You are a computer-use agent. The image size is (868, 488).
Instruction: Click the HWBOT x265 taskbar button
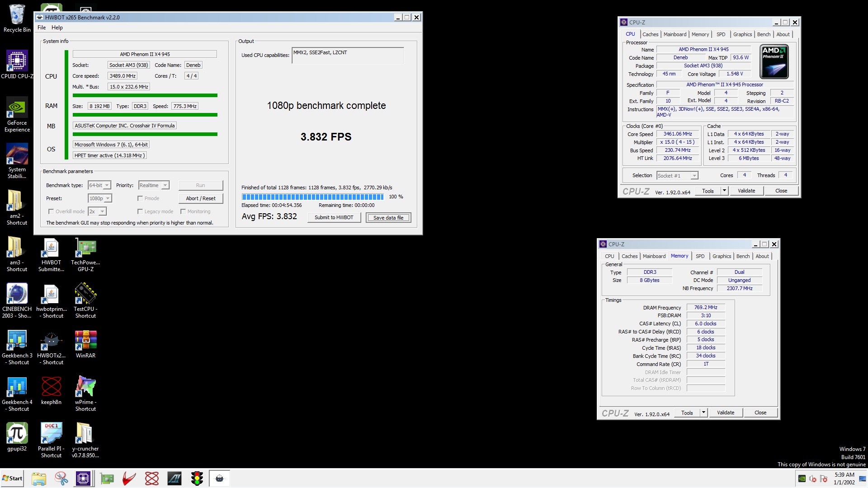pos(219,479)
